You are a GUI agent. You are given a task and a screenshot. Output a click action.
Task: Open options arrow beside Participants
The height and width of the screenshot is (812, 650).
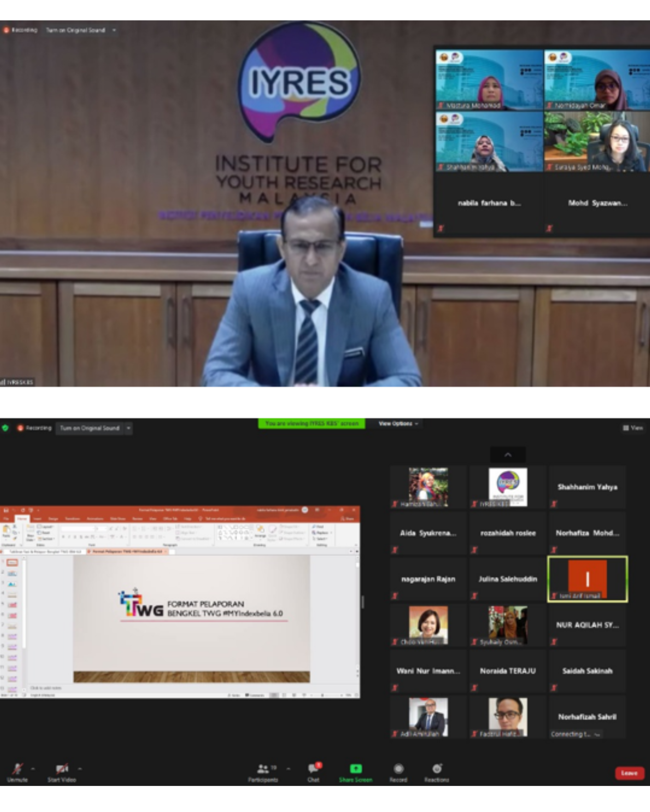point(288,768)
